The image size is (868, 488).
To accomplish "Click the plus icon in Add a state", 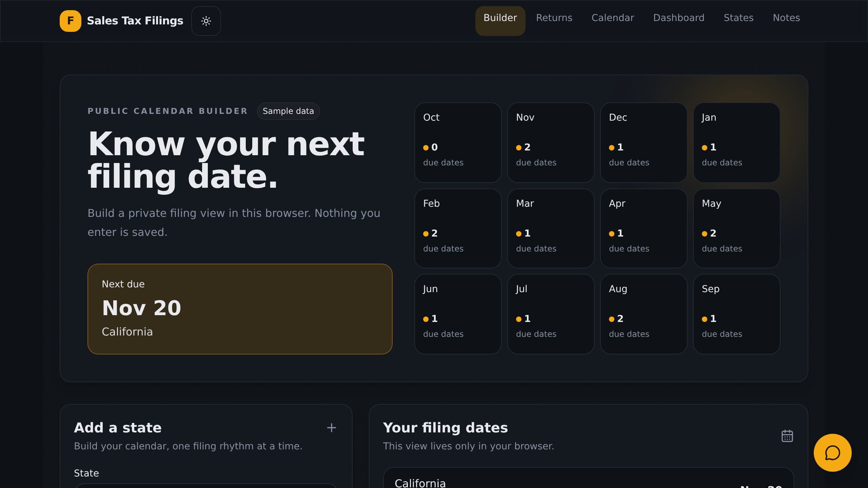I will coord(331,428).
